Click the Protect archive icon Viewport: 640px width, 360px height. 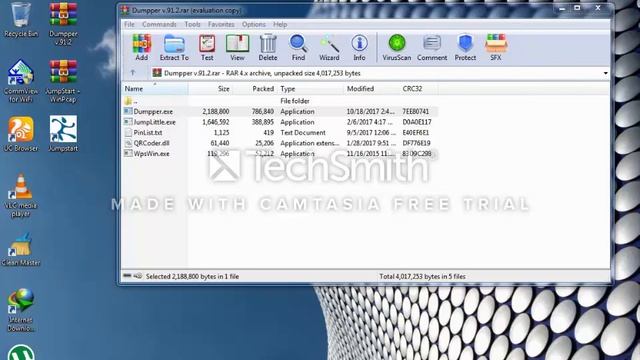point(465,47)
